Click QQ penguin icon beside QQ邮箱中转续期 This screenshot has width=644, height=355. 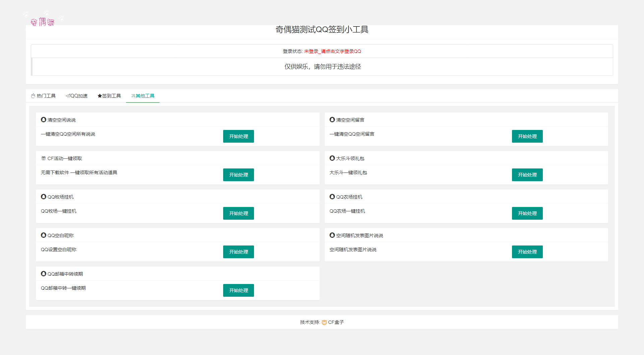[x=44, y=274]
